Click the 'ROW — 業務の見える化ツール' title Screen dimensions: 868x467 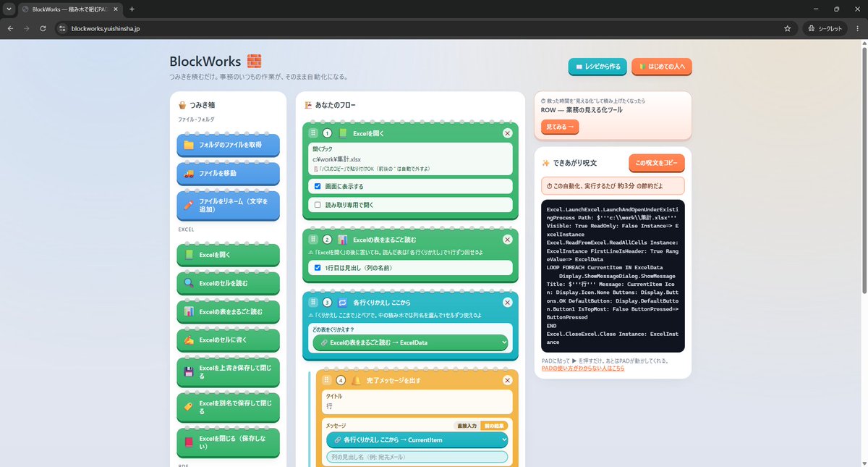tap(582, 110)
